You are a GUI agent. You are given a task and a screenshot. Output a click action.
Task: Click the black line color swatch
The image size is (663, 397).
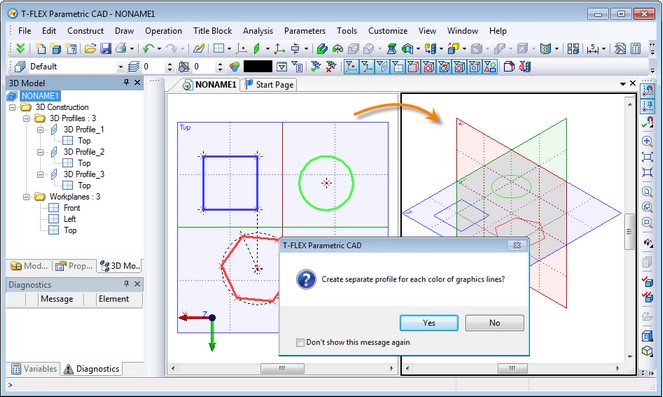coord(258,66)
